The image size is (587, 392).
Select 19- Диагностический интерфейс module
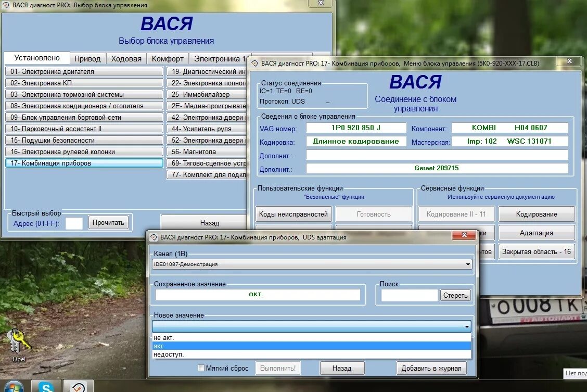point(207,71)
